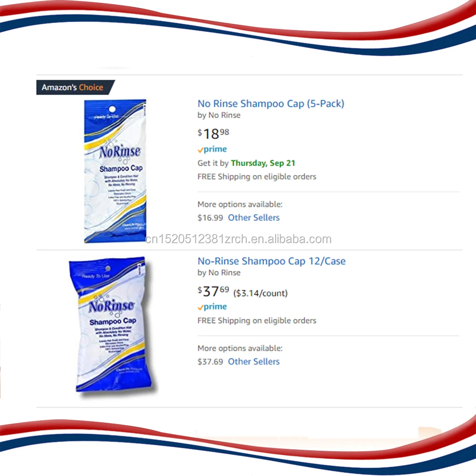This screenshot has width=476, height=476.
Task: Open the No Rinse Shampoo Cap (5-Pack) title link
Action: point(271,104)
